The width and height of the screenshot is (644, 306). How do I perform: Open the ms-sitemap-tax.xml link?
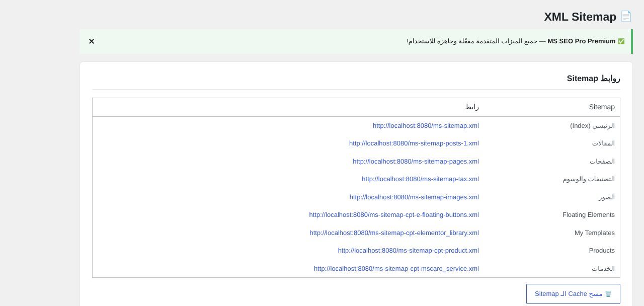point(420,179)
